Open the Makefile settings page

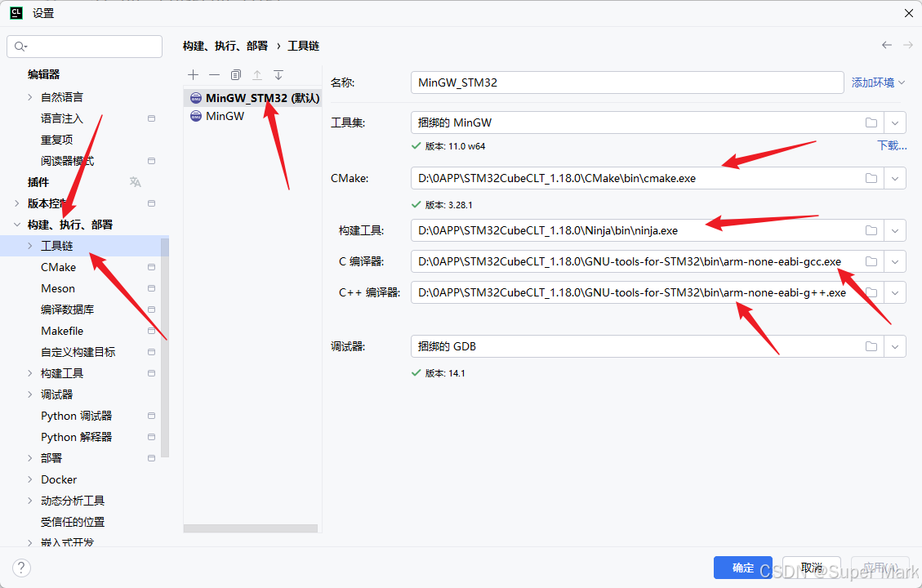pos(62,331)
